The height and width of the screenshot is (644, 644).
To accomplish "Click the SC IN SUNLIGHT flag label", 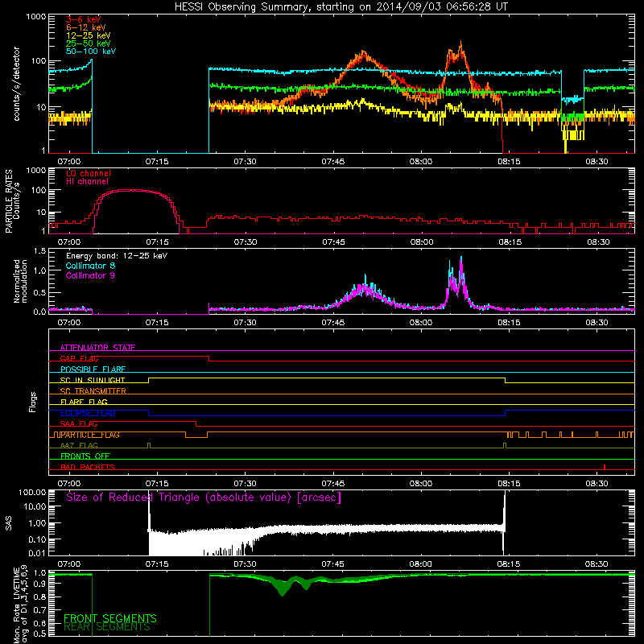I will 93,380.
